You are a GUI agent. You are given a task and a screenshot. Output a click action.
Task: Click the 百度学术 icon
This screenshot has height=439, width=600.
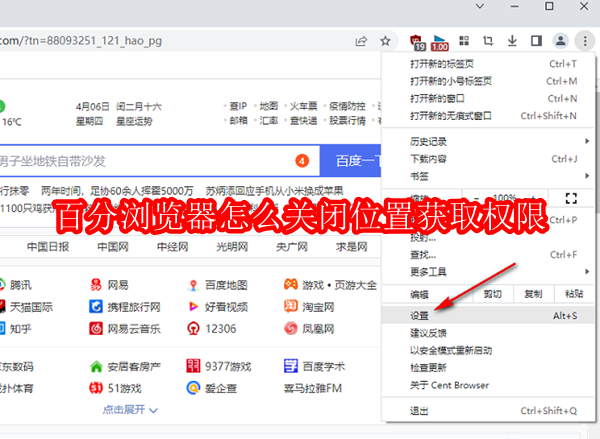coord(291,366)
